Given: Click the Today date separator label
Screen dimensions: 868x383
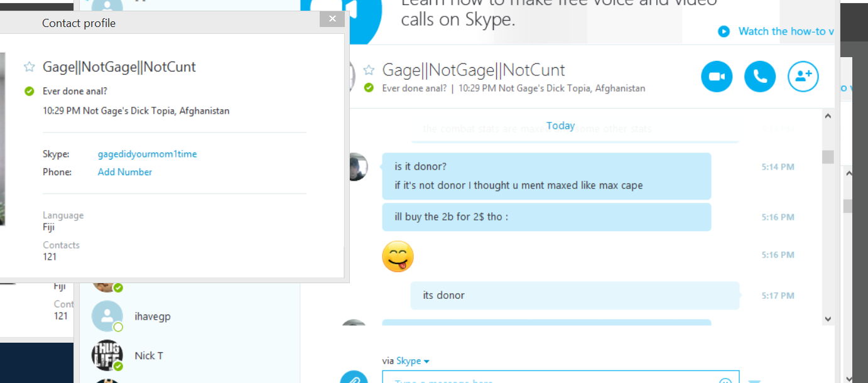Looking at the screenshot, I should (x=560, y=126).
